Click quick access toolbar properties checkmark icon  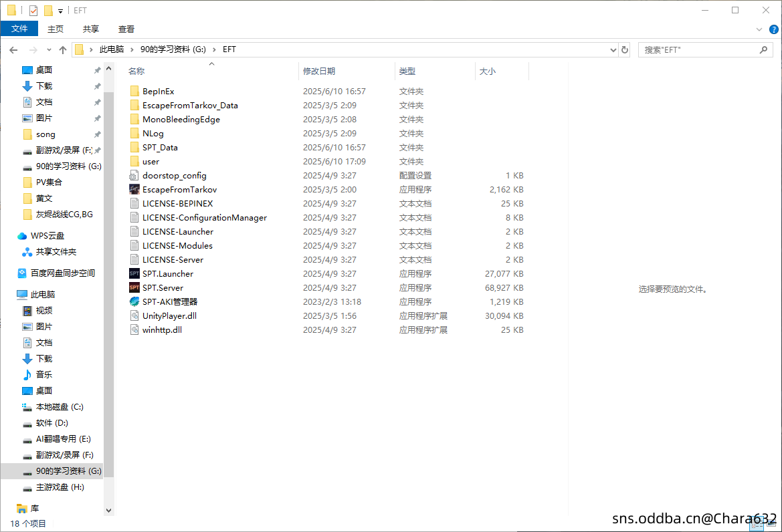[x=33, y=10]
